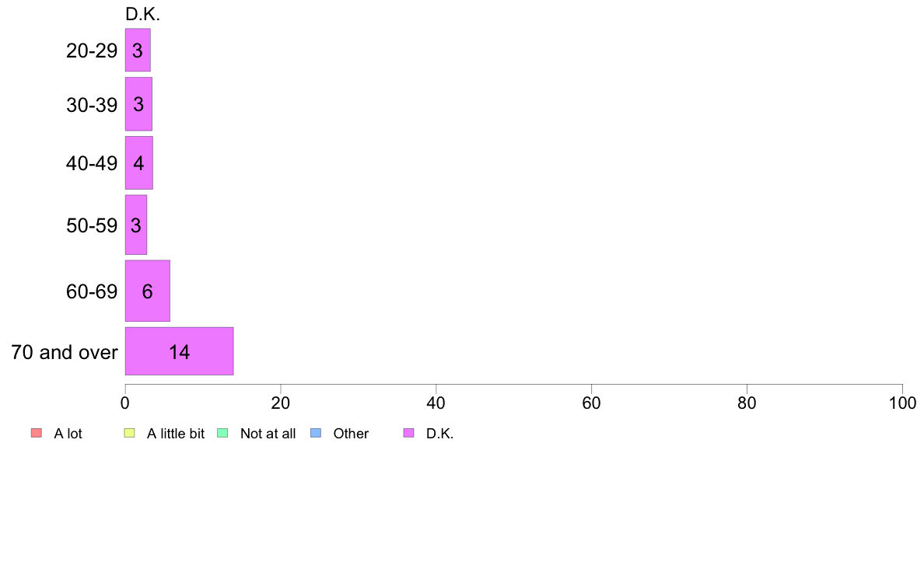Click the 'Not at all' legend text
The height and width of the screenshot is (572, 924).
pos(268,434)
